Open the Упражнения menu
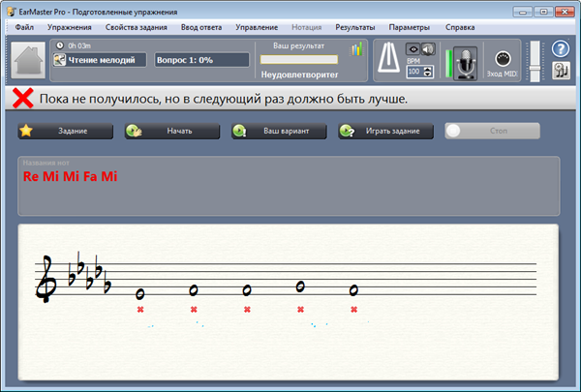 tap(70, 27)
